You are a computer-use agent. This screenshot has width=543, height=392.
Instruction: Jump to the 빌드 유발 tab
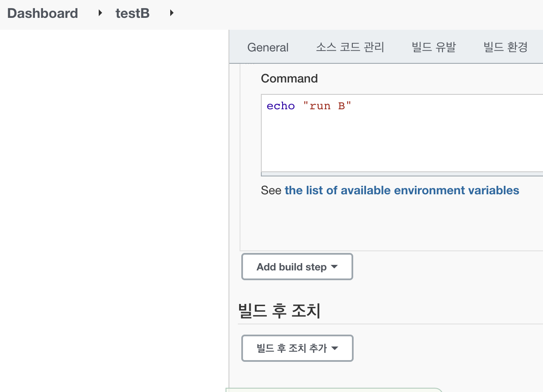pyautogui.click(x=434, y=47)
